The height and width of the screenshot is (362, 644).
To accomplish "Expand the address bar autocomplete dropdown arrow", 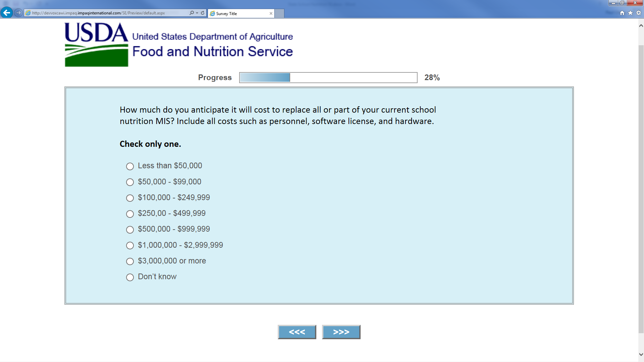I will click(x=197, y=13).
